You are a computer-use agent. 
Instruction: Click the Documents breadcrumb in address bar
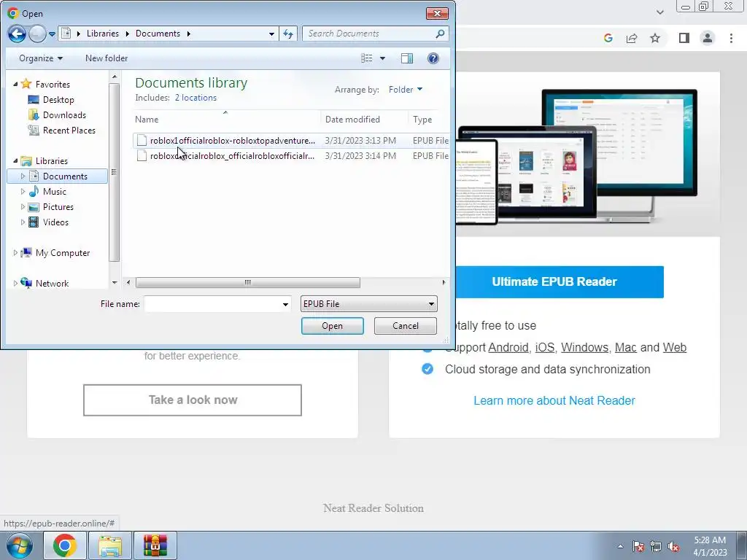click(158, 34)
